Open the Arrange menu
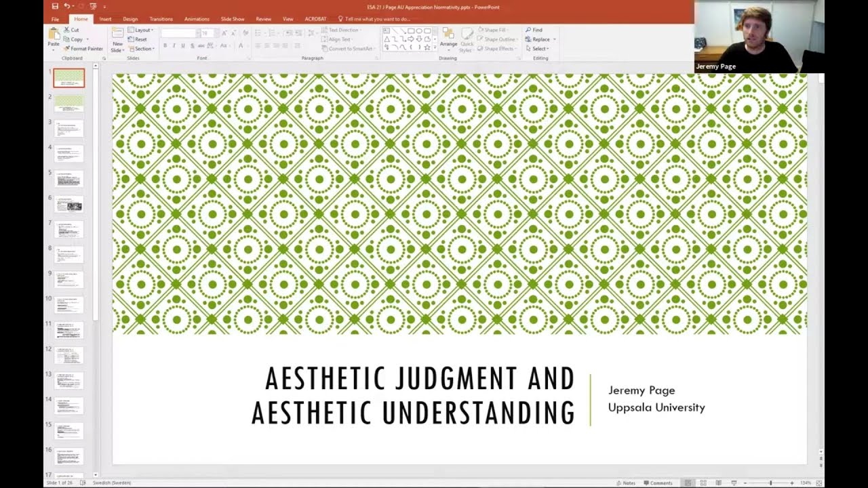Viewport: 868px width, 488px height. click(448, 40)
